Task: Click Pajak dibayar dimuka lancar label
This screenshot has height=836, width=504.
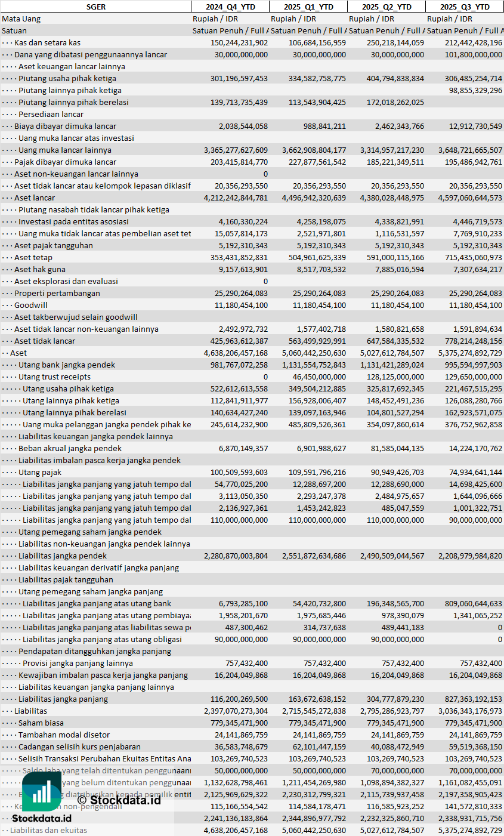Action: pyautogui.click(x=66, y=162)
